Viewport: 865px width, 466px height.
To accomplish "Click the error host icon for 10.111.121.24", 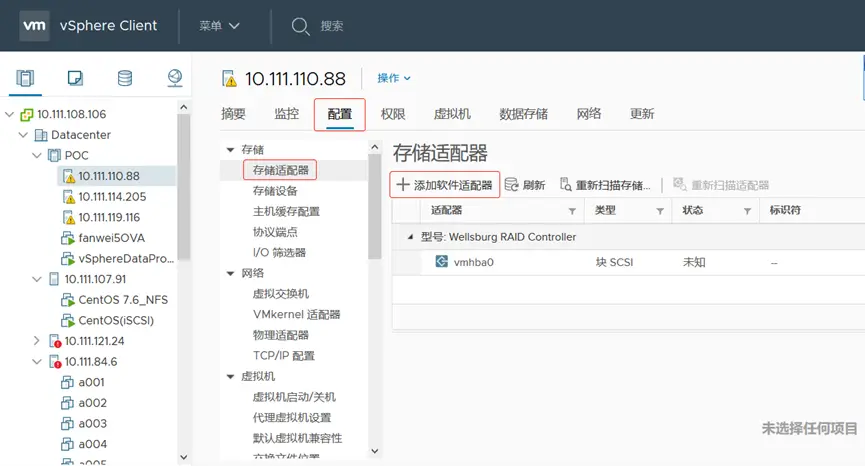I will click(55, 341).
